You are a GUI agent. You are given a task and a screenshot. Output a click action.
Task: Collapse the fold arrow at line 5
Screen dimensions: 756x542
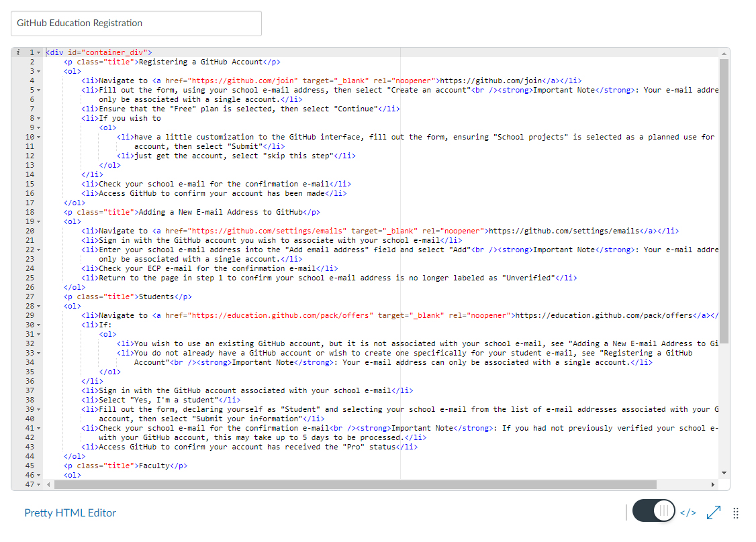click(x=38, y=90)
